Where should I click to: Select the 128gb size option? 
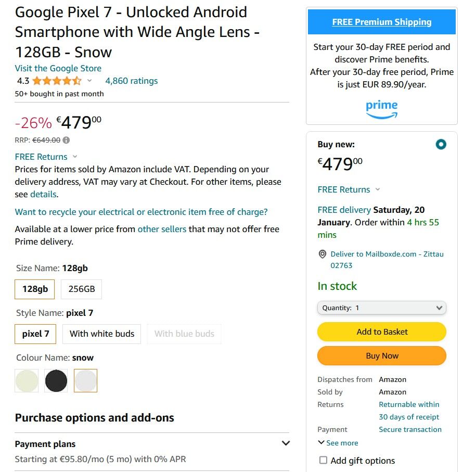[x=35, y=289]
